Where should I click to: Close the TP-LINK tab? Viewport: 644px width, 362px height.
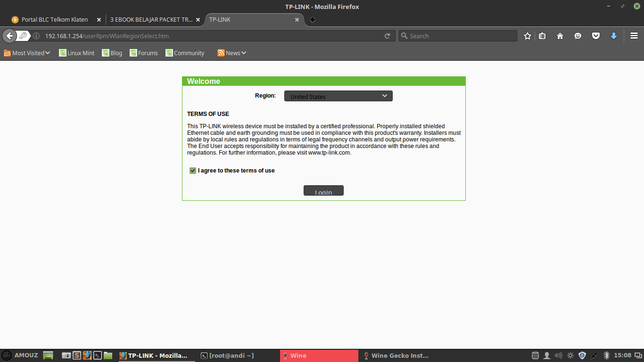297,20
